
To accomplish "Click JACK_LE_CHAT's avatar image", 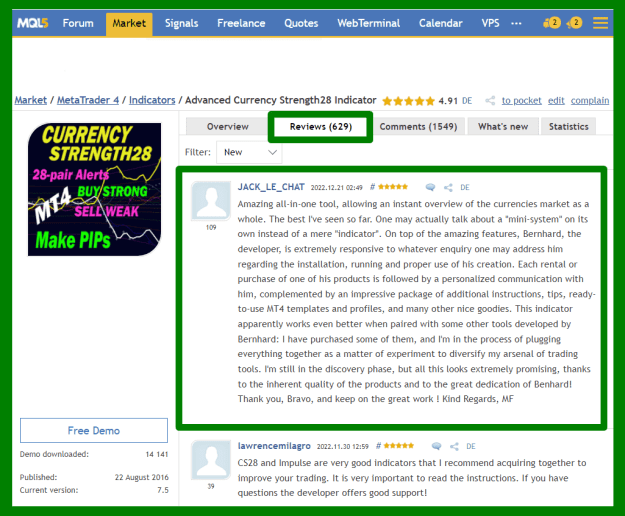I will point(211,201).
